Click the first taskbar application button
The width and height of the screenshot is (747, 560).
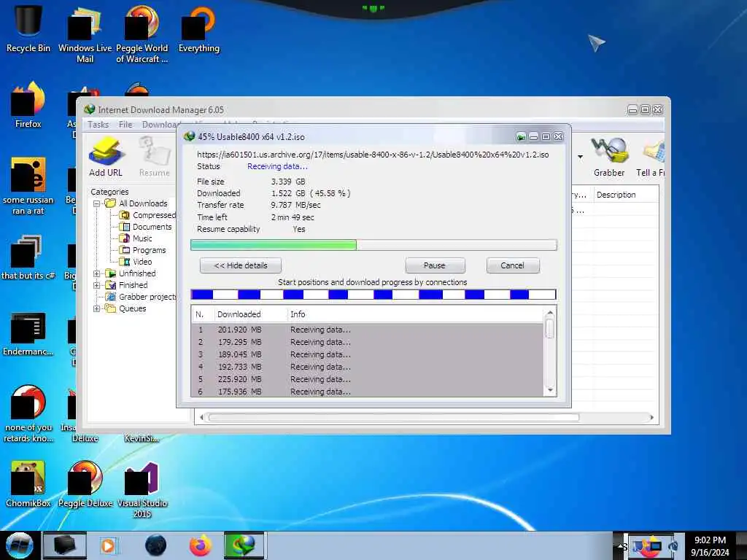(x=65, y=545)
